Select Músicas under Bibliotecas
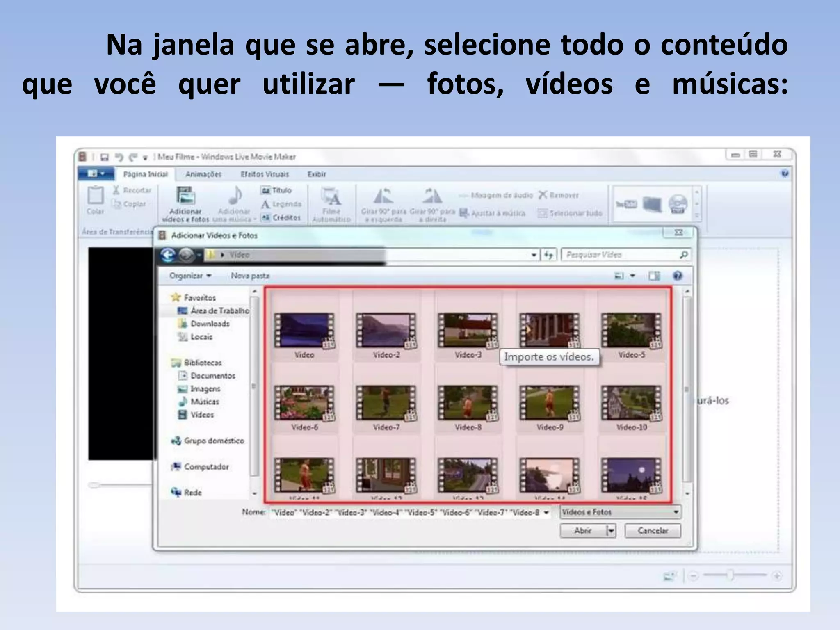The height and width of the screenshot is (630, 840). pos(199,402)
